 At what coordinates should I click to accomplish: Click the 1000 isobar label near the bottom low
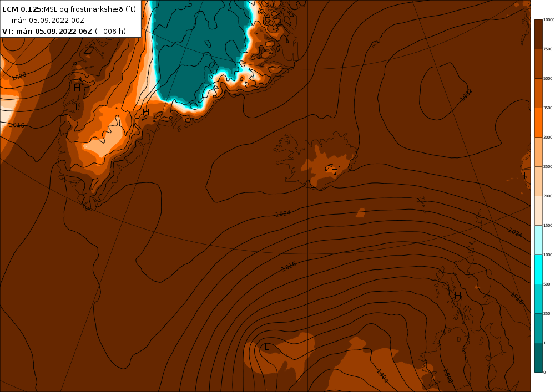[x=382, y=375]
